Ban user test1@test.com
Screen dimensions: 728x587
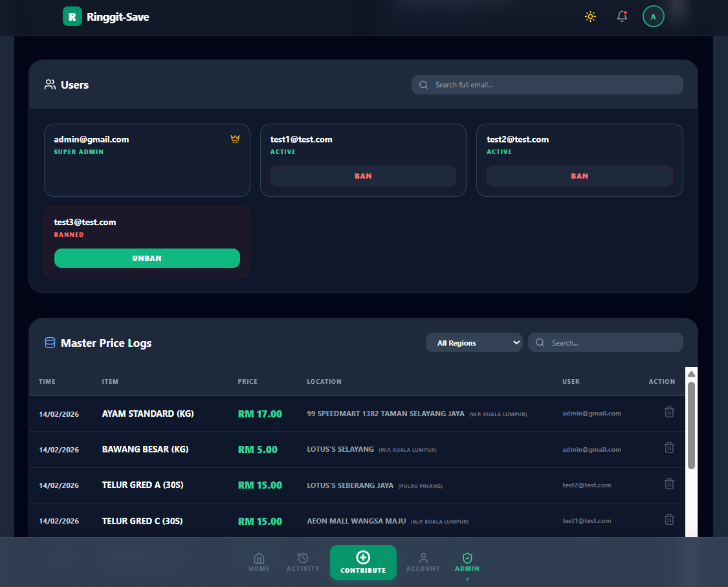[x=363, y=176]
